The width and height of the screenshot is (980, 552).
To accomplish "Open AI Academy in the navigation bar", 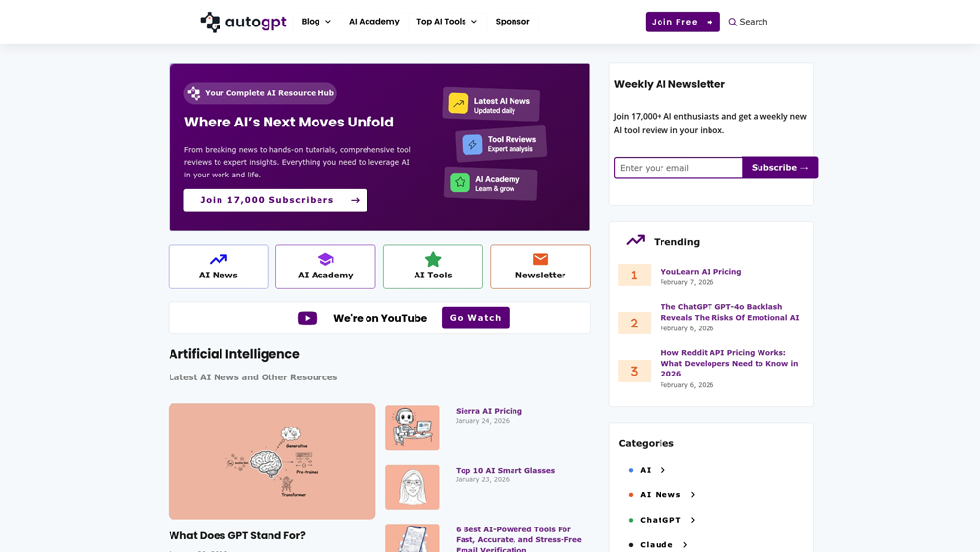I will coord(373,22).
